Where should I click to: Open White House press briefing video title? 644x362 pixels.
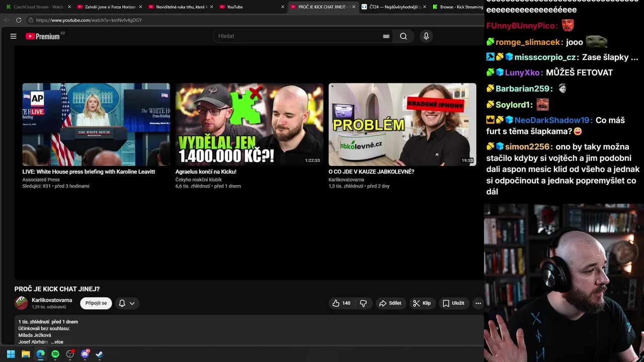pyautogui.click(x=89, y=172)
